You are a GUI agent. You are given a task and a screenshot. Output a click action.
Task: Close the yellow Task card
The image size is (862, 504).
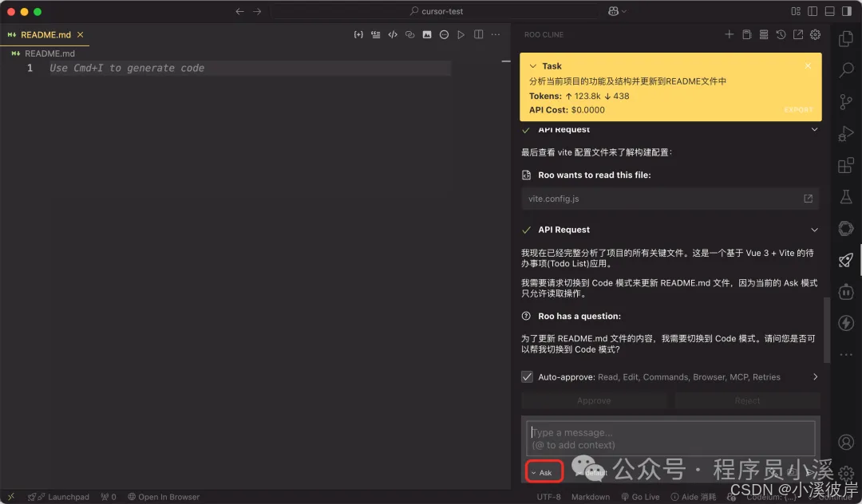[808, 66]
